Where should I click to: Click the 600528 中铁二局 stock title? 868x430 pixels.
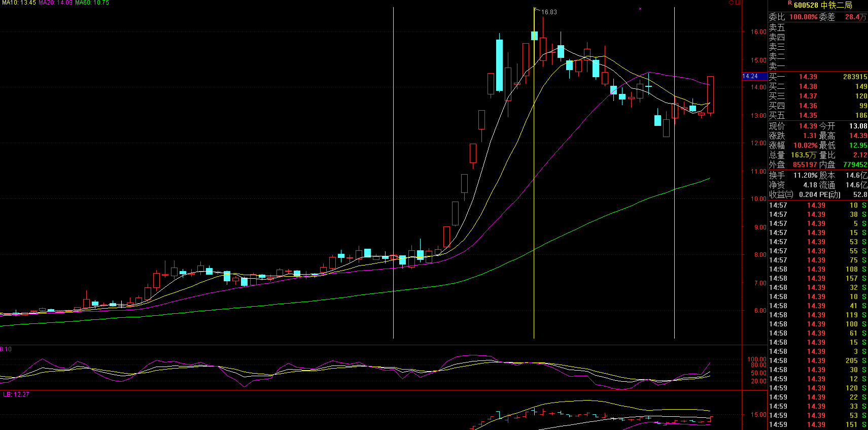click(x=822, y=5)
